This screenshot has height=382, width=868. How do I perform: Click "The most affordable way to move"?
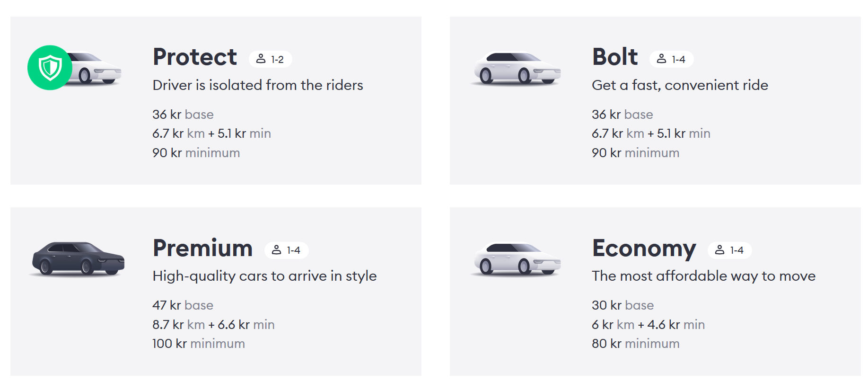tap(703, 276)
